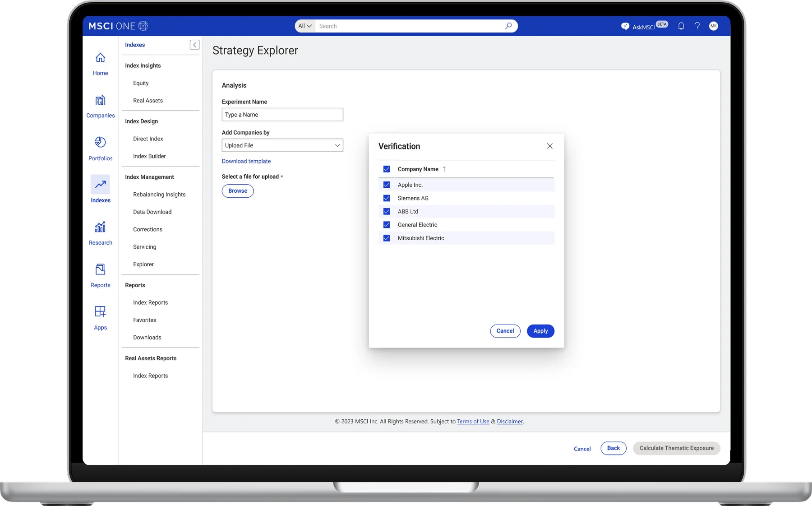This screenshot has width=812, height=506.
Task: Click the Experiment Name input field
Action: (282, 115)
